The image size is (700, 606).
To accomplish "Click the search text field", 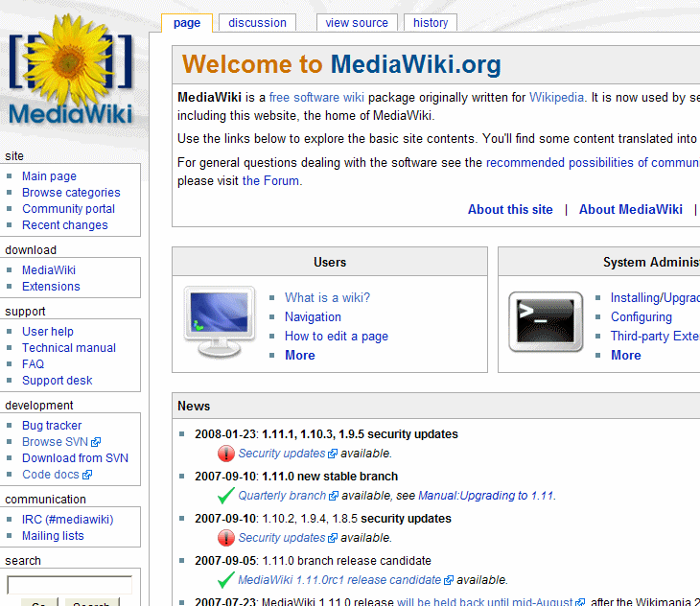I will 69,584.
